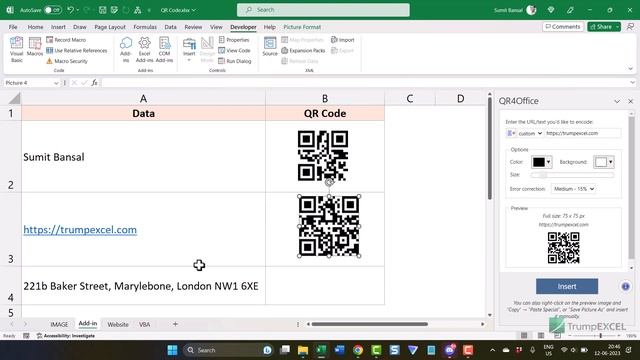
Task: Switch to the Insert ribbon tab
Action: point(58,27)
